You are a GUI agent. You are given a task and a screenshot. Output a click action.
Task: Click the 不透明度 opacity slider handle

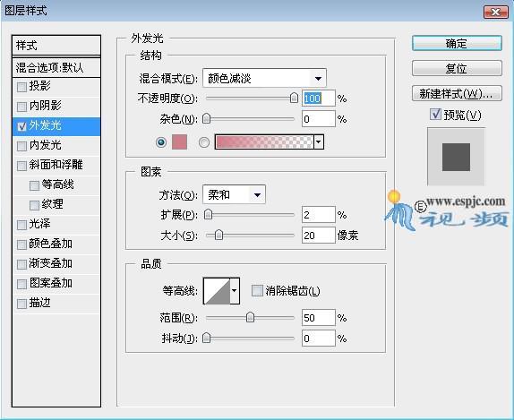click(294, 98)
